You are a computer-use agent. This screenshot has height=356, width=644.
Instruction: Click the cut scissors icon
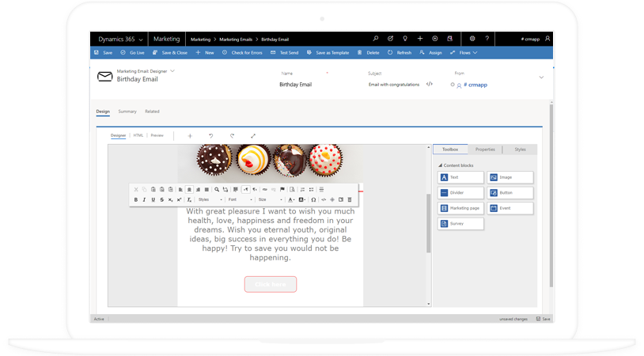(x=136, y=189)
